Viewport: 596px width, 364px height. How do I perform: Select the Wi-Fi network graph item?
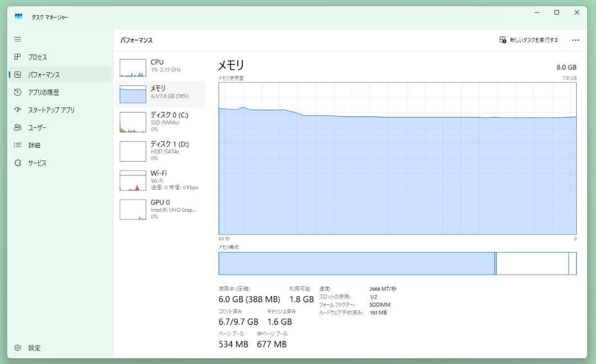pos(160,180)
